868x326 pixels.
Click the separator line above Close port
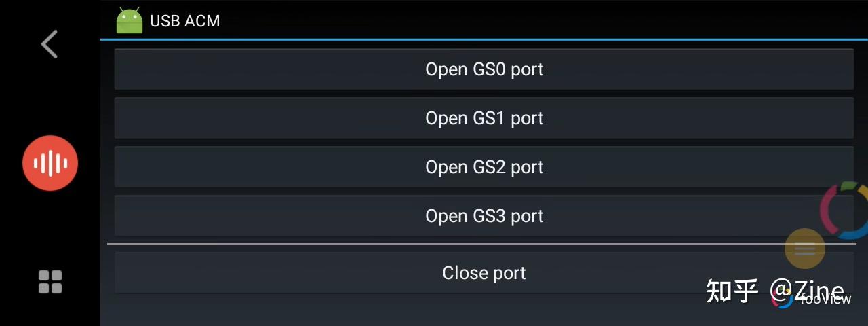[481, 243]
